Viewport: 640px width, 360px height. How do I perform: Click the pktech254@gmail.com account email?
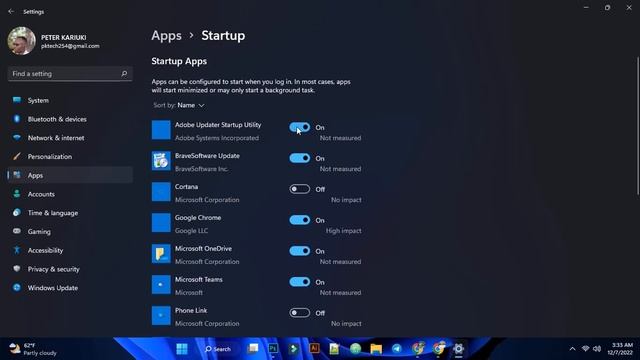(70, 46)
